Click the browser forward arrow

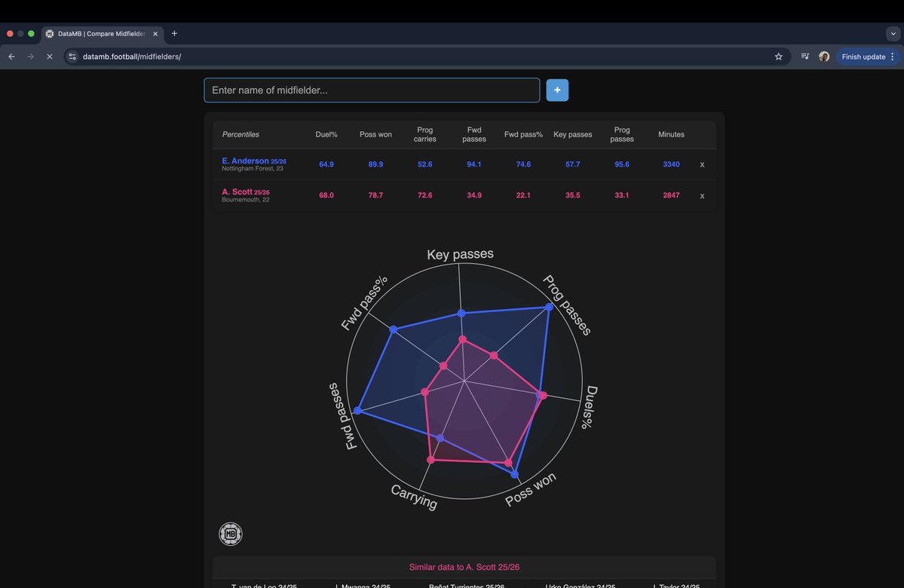tap(31, 57)
